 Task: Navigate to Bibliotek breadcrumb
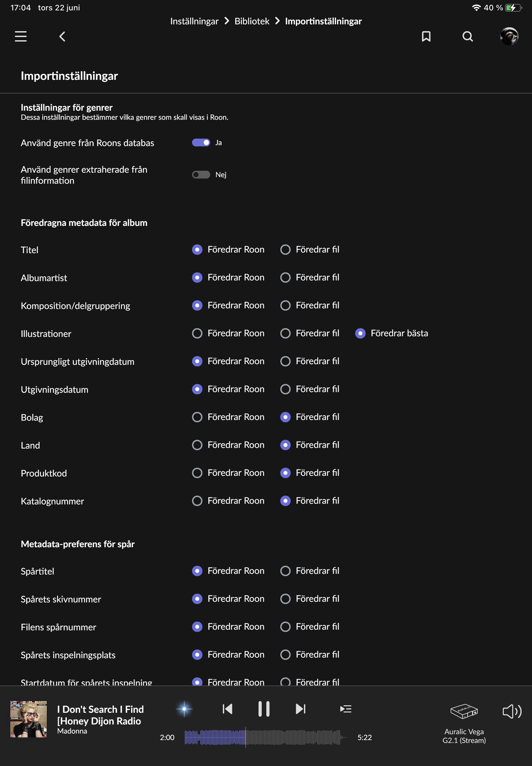(x=252, y=21)
